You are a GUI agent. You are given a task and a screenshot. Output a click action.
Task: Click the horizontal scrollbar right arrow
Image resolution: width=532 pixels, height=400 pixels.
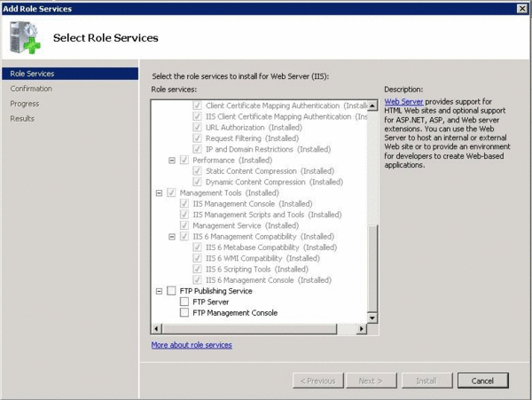[x=362, y=328]
